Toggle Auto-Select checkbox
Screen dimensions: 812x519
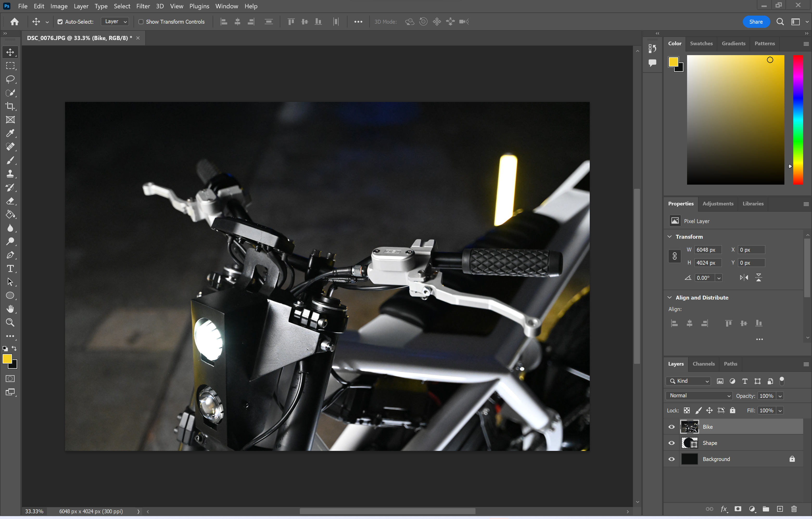click(60, 22)
